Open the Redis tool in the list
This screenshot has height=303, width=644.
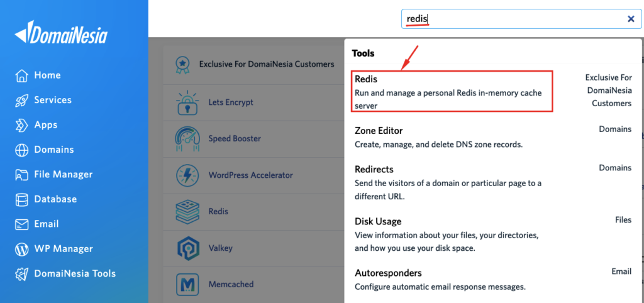218,211
